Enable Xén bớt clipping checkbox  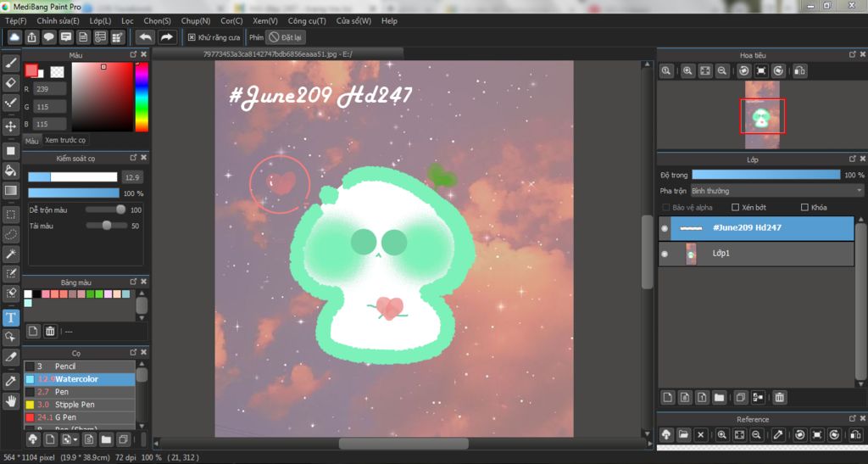(735, 207)
